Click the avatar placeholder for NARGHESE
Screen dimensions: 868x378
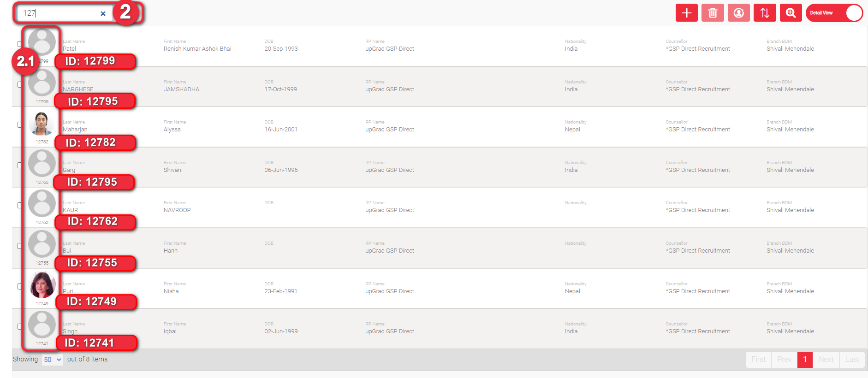tap(42, 83)
